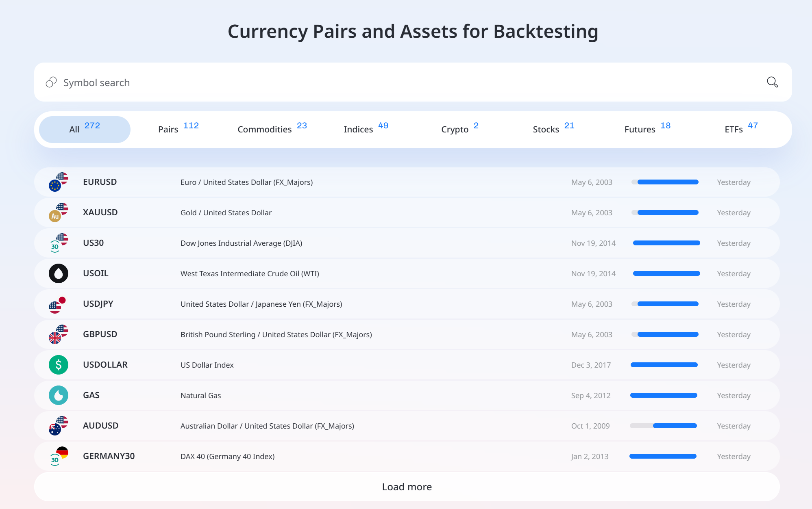Click the USDJPY flag pair icon
Viewport: 812px width, 509px height.
pos(59,304)
